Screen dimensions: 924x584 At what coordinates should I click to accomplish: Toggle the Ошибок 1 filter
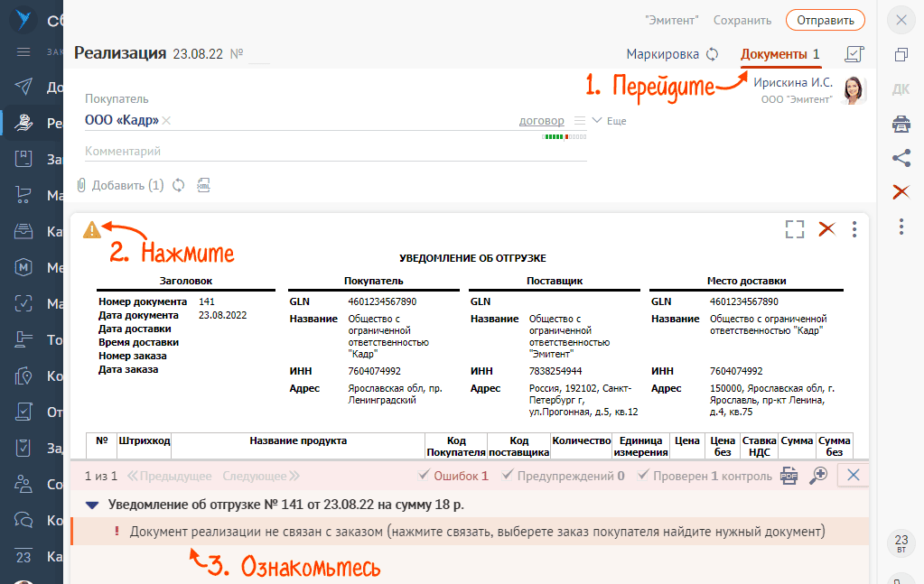453,476
